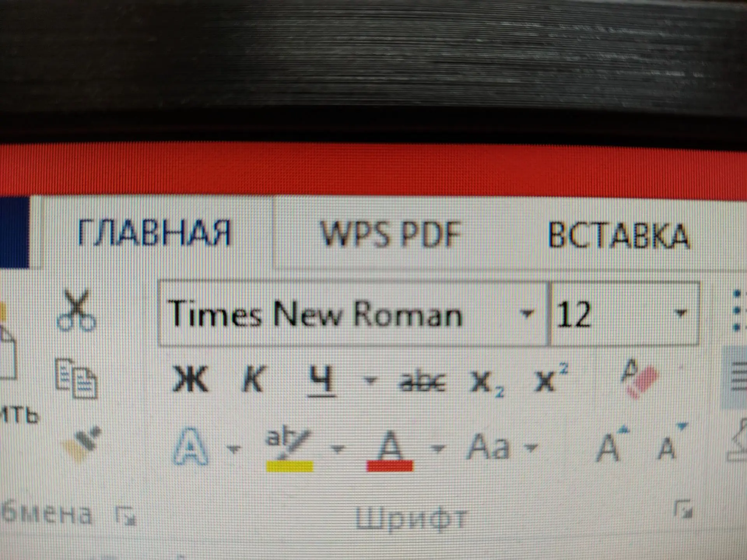Image resolution: width=747 pixels, height=560 pixels.
Task: Open highlight color dropdown arrow
Action: click(338, 449)
